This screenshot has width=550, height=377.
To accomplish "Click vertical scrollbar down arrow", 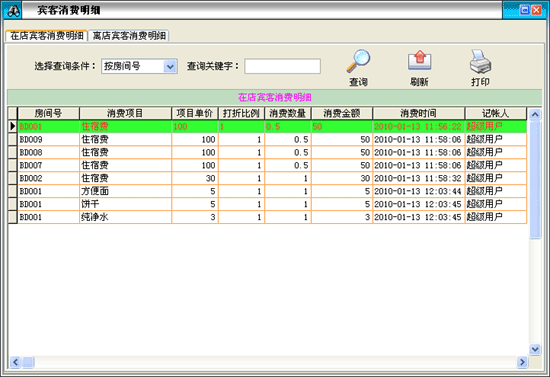I will click(x=535, y=349).
